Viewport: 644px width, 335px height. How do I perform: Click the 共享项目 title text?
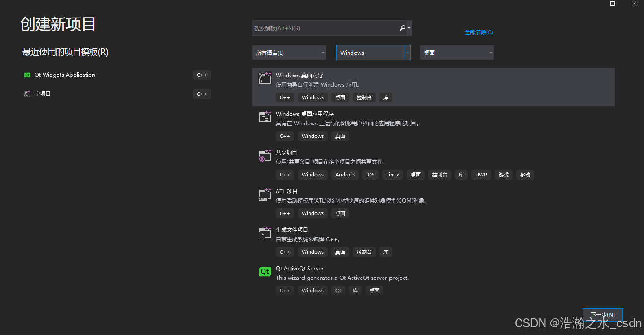click(287, 153)
